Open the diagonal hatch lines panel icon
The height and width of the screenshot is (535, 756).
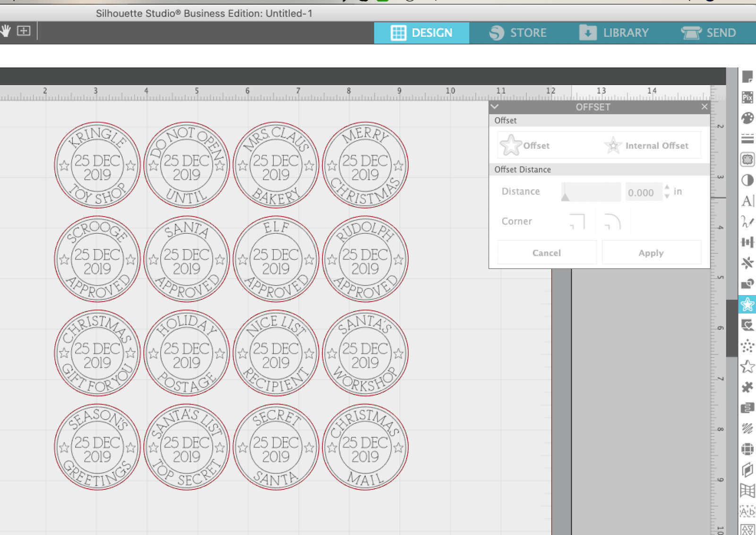pyautogui.click(x=747, y=428)
